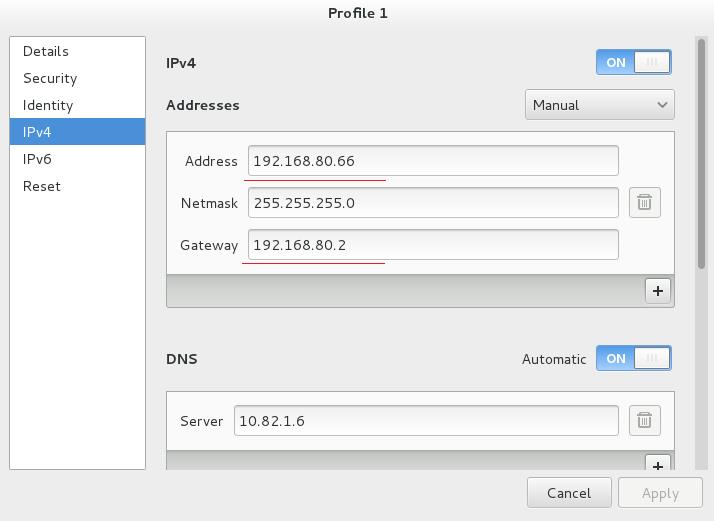Click the Gateway field 192.168.80.2

coord(433,245)
